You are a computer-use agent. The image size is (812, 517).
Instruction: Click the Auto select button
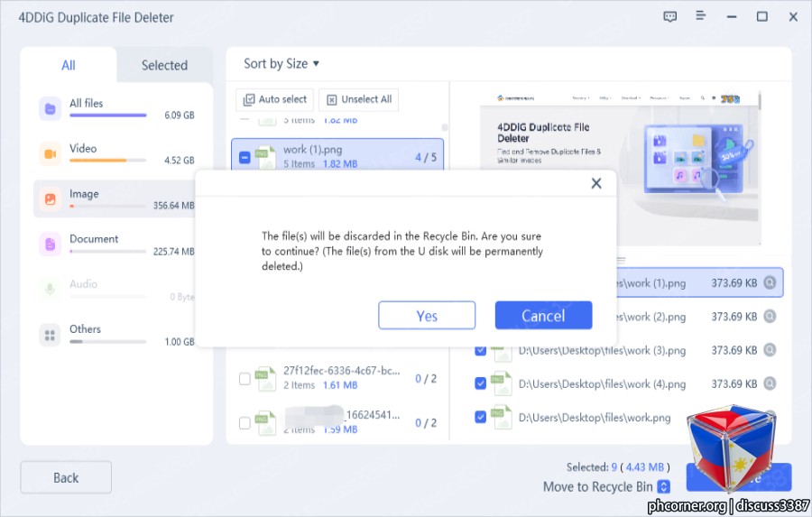(x=275, y=99)
